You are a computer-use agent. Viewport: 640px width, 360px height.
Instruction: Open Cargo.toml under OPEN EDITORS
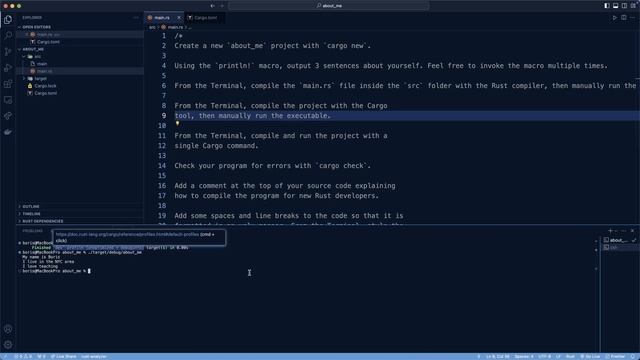click(80, 42)
